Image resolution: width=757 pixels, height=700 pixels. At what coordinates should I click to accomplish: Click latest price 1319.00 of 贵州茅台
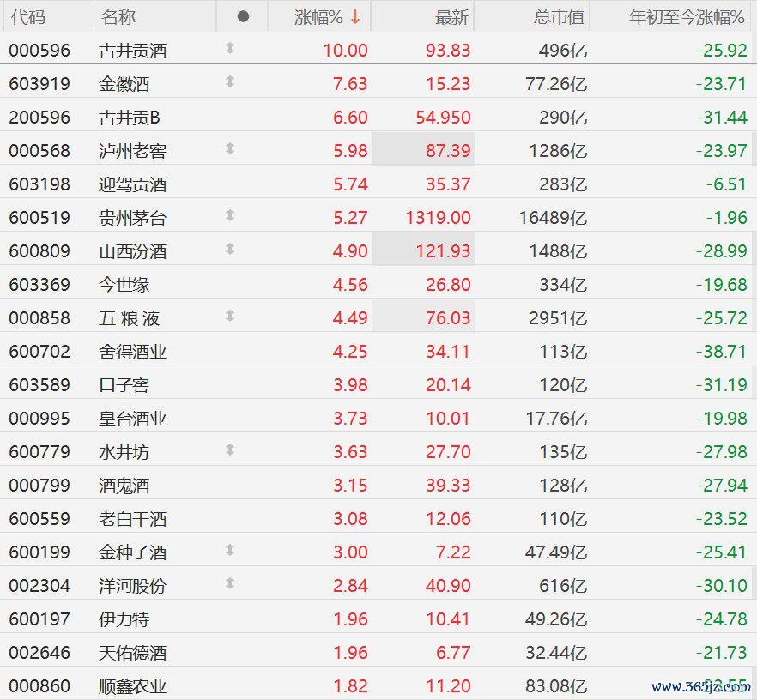tap(438, 218)
